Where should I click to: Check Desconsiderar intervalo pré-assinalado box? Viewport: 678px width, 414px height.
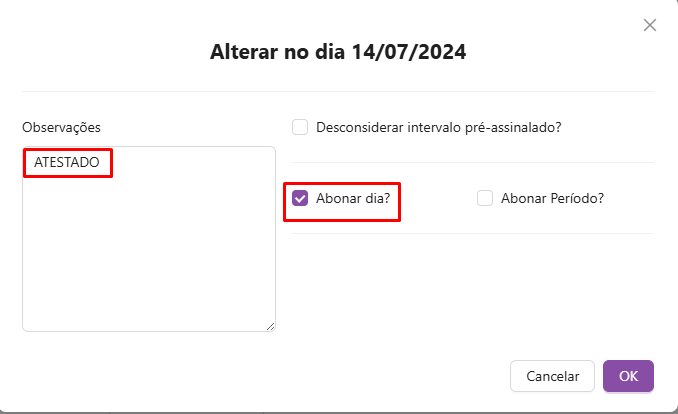[x=300, y=127]
